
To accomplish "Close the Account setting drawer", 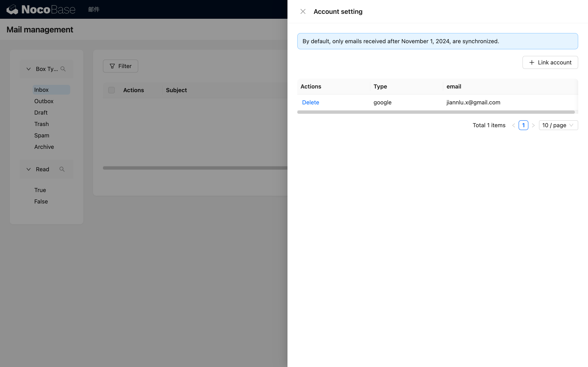I will pos(303,11).
